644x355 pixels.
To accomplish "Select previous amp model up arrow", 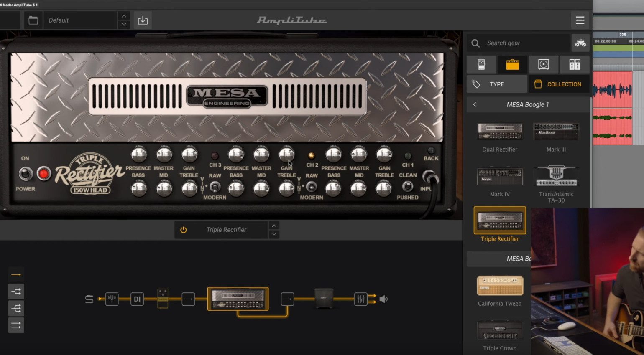I will pos(274,226).
